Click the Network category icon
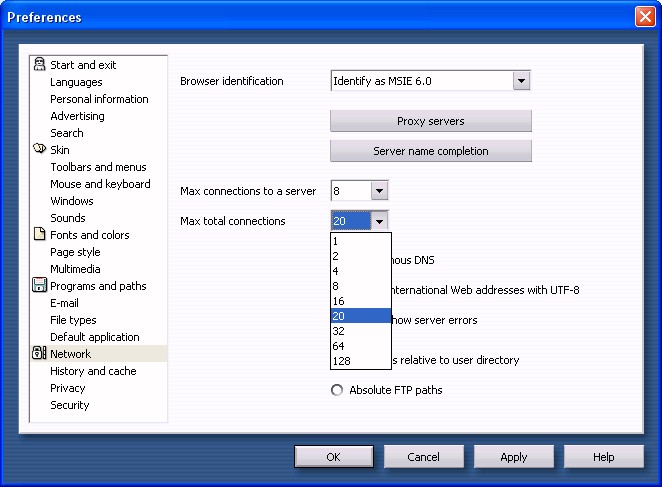The image size is (662, 487). tap(39, 354)
